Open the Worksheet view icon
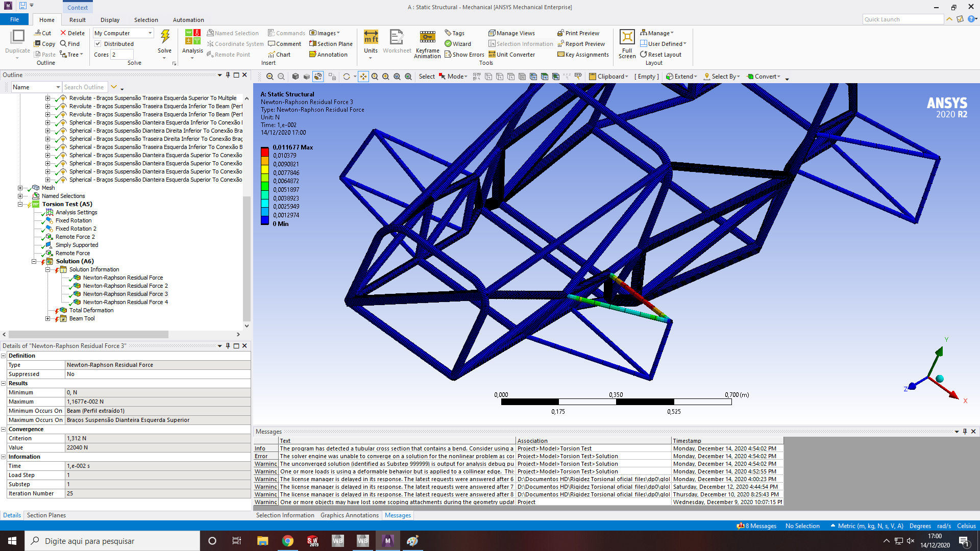 click(x=397, y=37)
